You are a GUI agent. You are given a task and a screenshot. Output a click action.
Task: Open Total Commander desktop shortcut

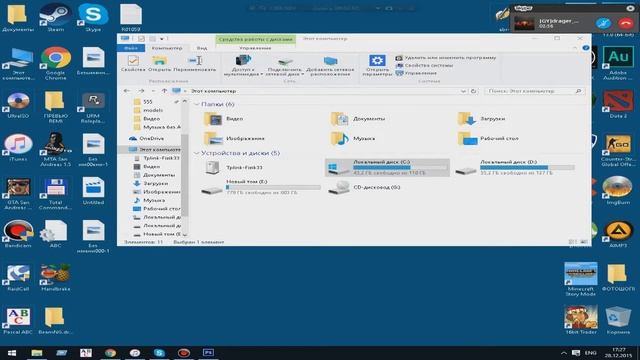point(55,193)
